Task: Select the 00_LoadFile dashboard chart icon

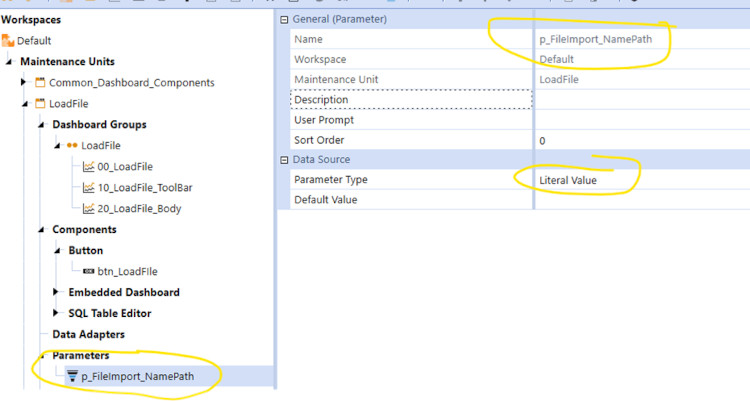Action: [x=89, y=166]
